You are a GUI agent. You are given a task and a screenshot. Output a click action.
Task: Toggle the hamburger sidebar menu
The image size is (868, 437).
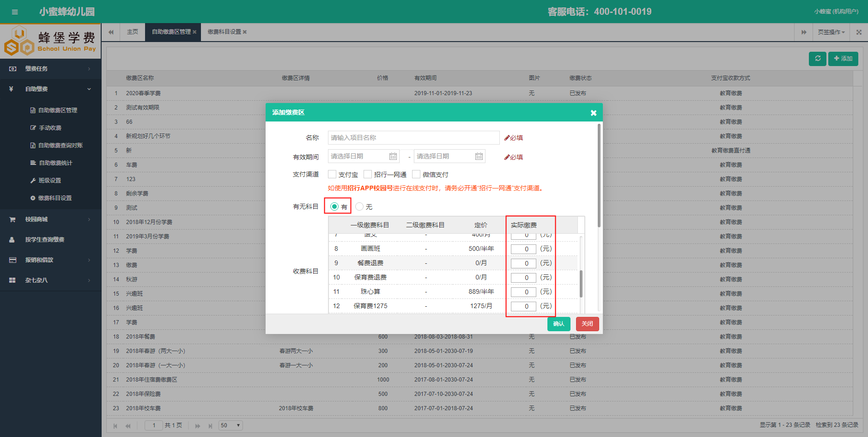click(x=15, y=12)
